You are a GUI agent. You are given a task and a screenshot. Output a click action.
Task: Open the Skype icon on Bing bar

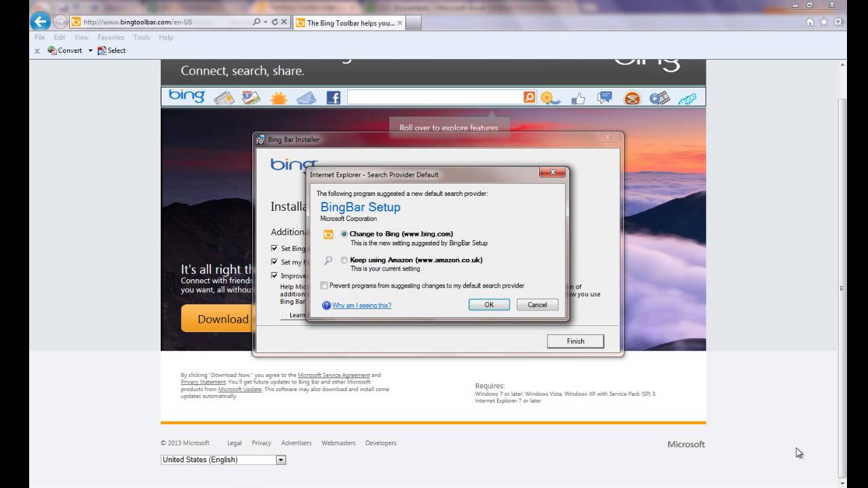687,99
